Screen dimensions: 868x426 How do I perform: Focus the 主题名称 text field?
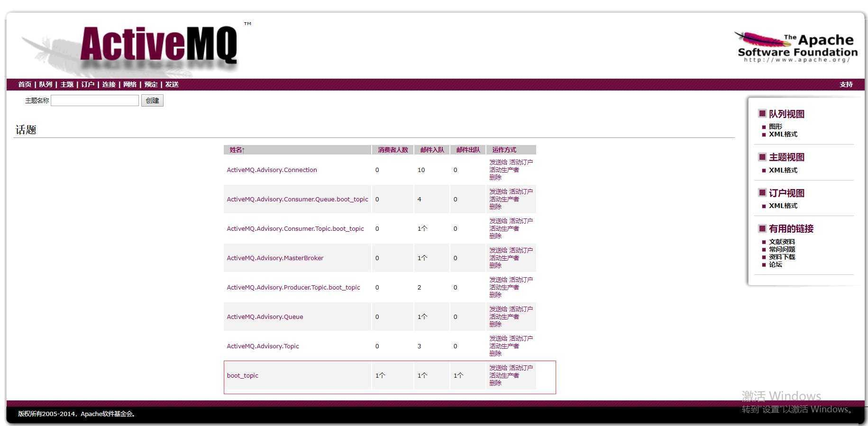coord(95,100)
